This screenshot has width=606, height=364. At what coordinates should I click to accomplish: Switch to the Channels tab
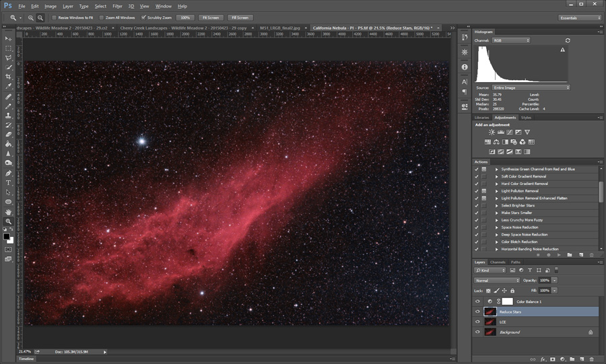point(498,262)
